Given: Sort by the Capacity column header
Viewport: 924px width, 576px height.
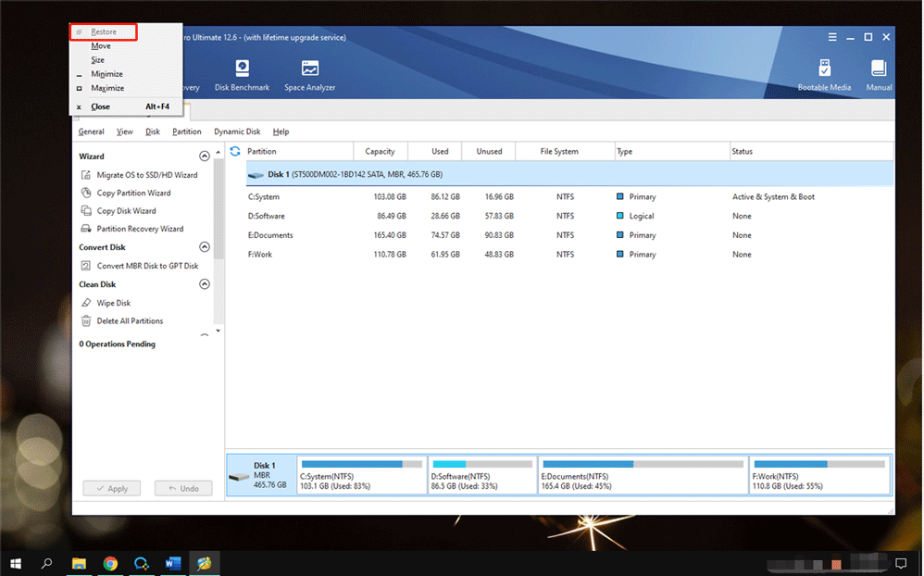Looking at the screenshot, I should click(x=381, y=152).
